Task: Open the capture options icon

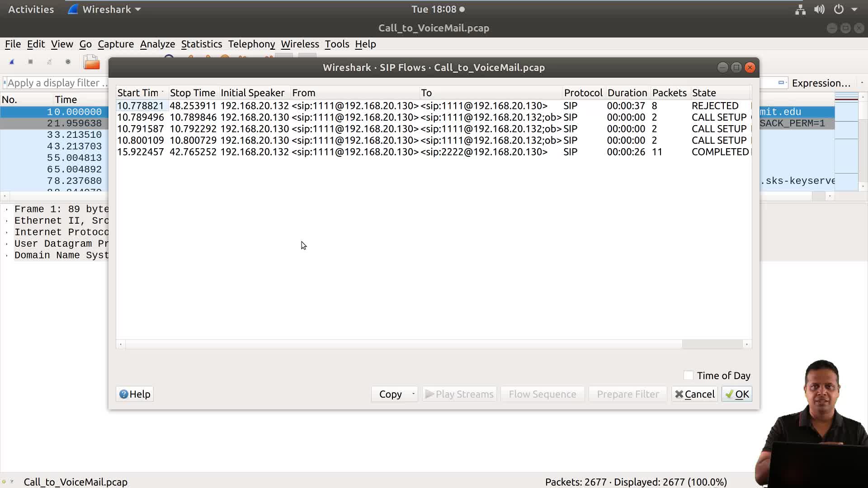Action: point(68,61)
